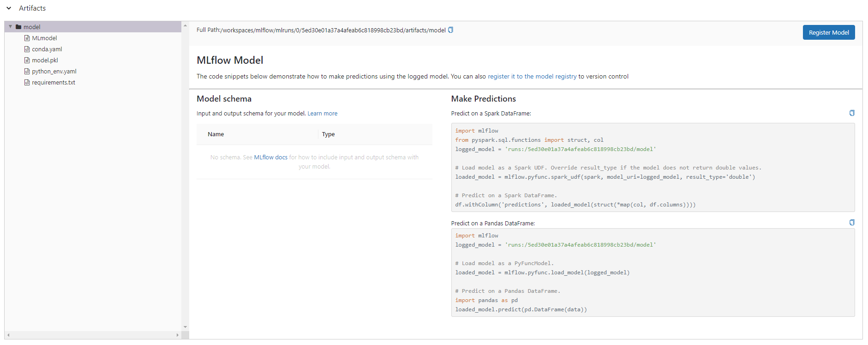The width and height of the screenshot is (868, 345).
Task: Select conda.yaml in the file tree
Action: coord(47,49)
